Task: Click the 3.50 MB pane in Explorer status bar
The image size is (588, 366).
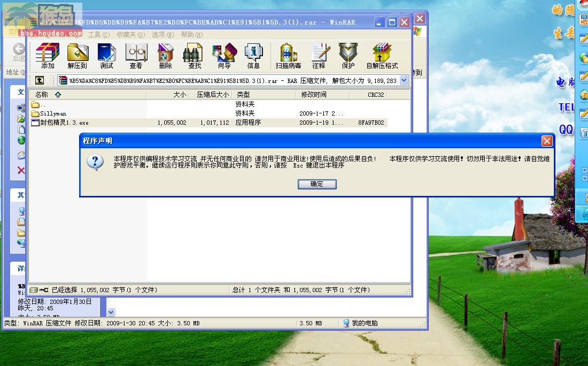Action: tap(311, 323)
